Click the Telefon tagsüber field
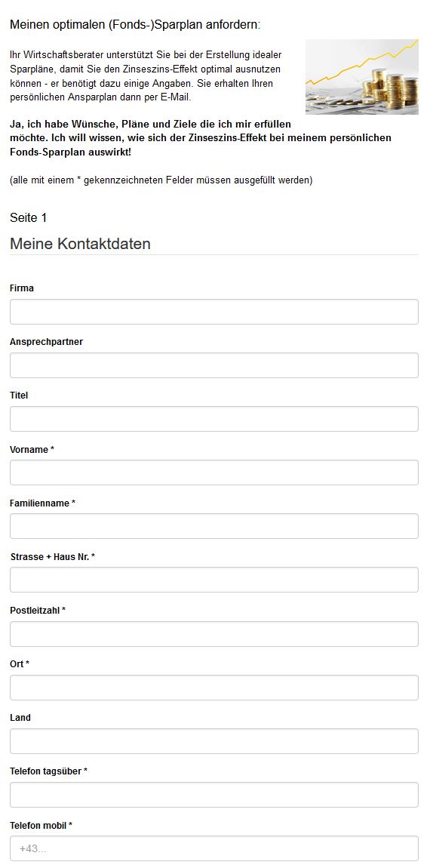Image resolution: width=430 pixels, height=868 pixels. point(214,795)
